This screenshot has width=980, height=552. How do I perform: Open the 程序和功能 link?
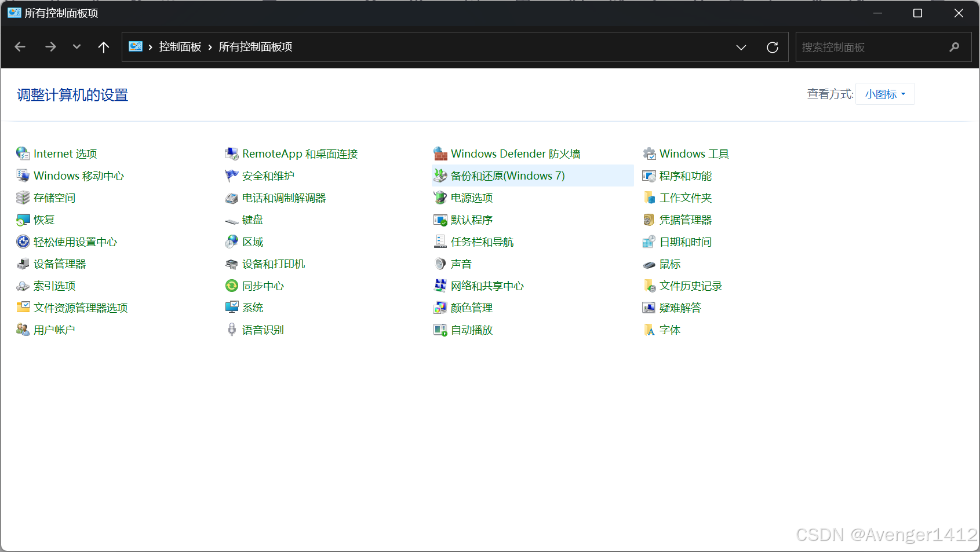click(686, 176)
